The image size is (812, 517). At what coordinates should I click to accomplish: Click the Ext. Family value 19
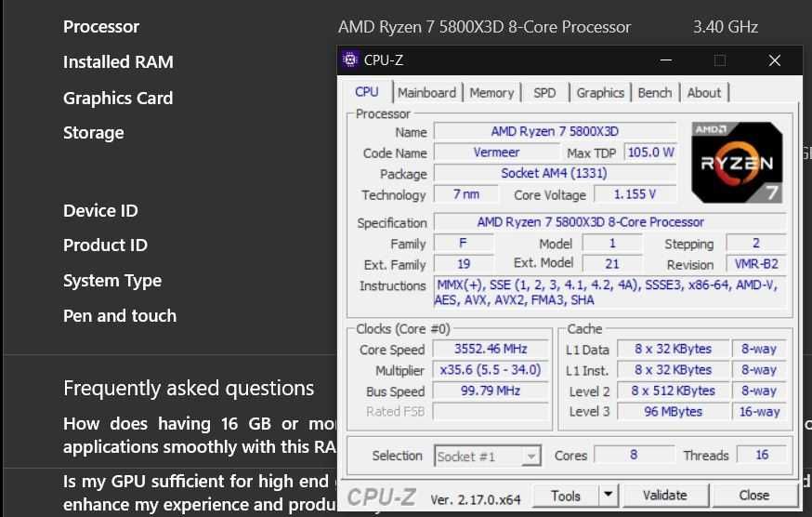click(464, 264)
